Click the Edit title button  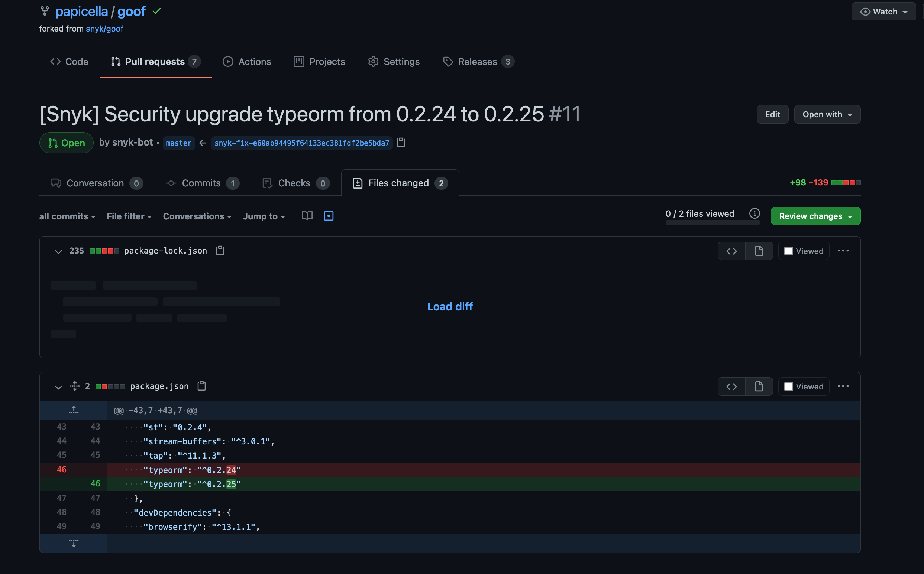click(772, 114)
